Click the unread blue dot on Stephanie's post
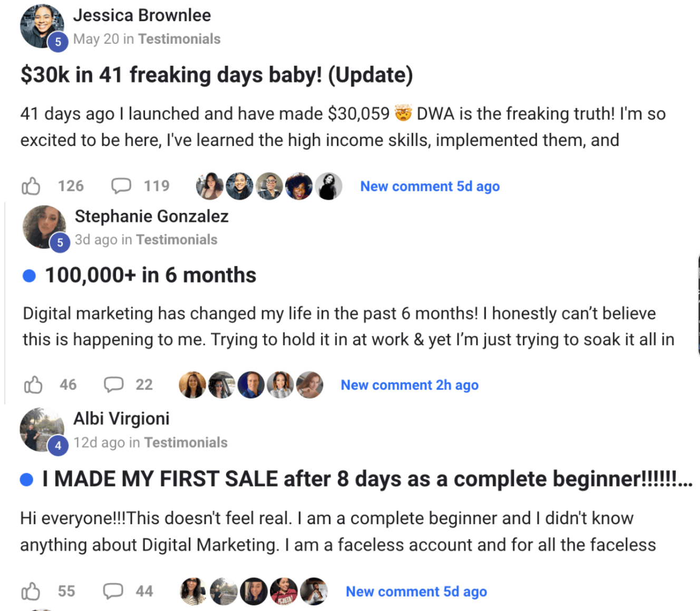 click(x=30, y=276)
